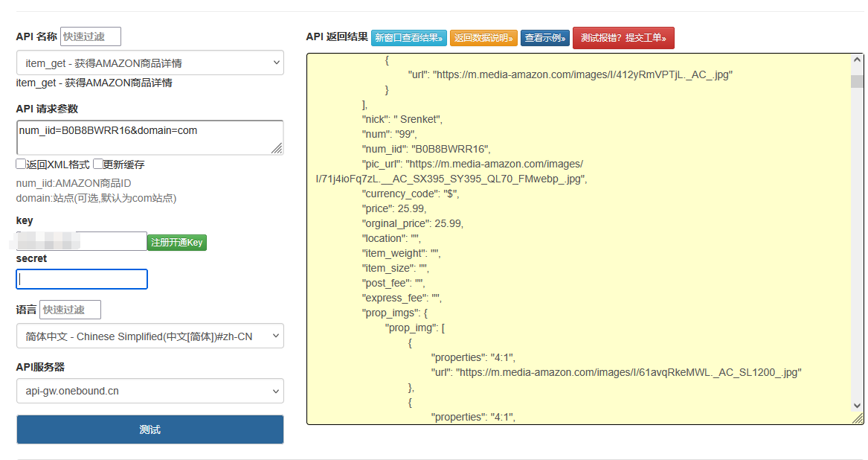
Task: Click the 返回数据说明 button
Action: point(483,38)
